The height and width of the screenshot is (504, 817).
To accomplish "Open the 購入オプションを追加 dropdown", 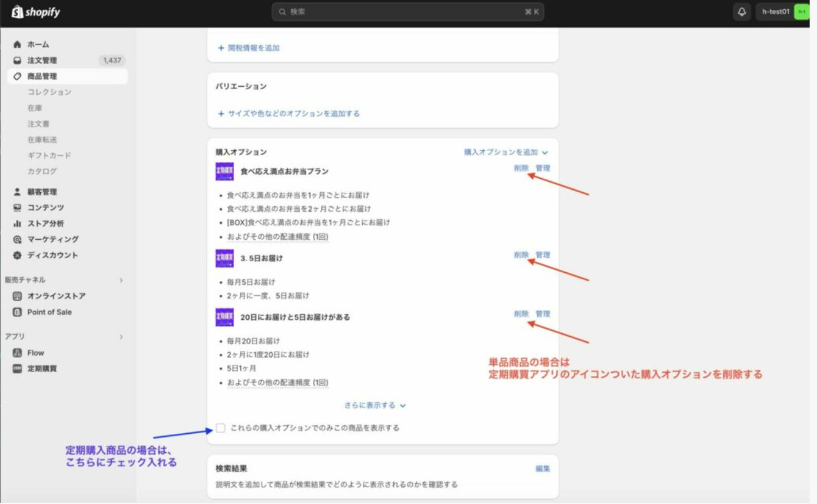I will click(506, 152).
